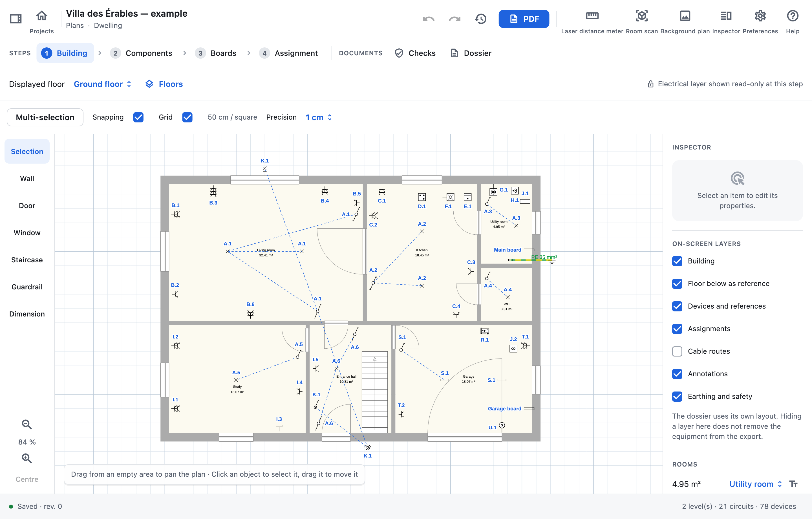
Task: Zoom out of the plan
Action: click(27, 424)
